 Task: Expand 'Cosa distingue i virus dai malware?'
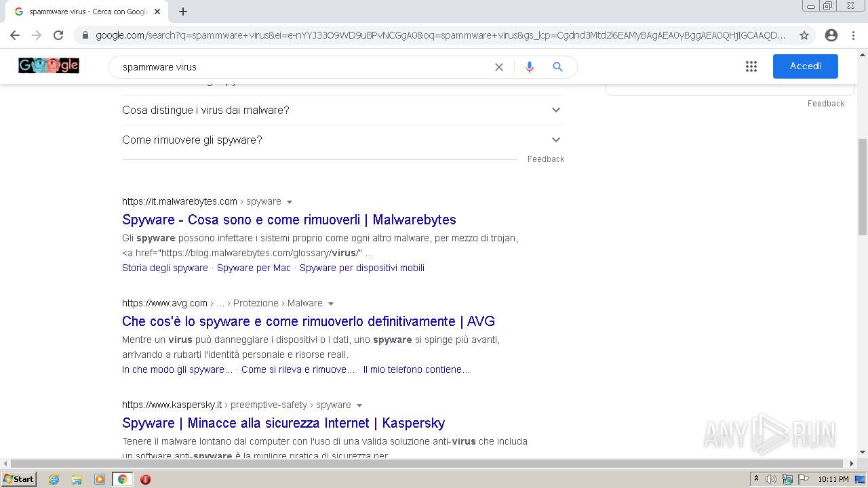(342, 110)
